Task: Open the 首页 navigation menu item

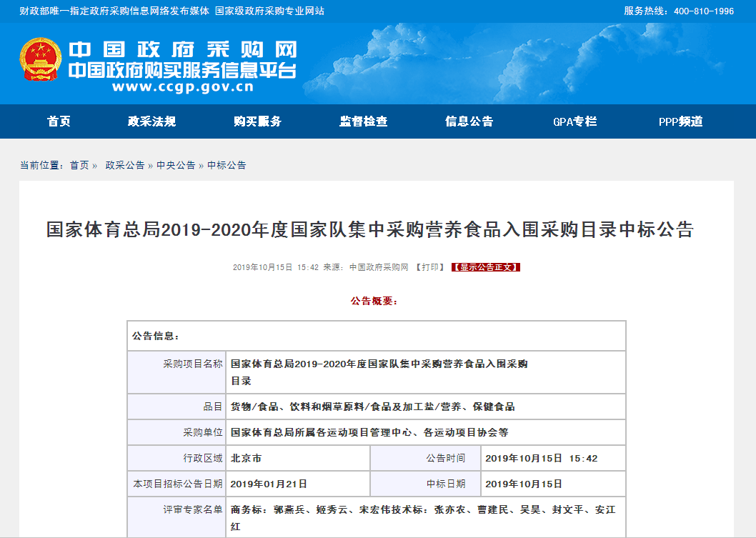Action: (59, 121)
